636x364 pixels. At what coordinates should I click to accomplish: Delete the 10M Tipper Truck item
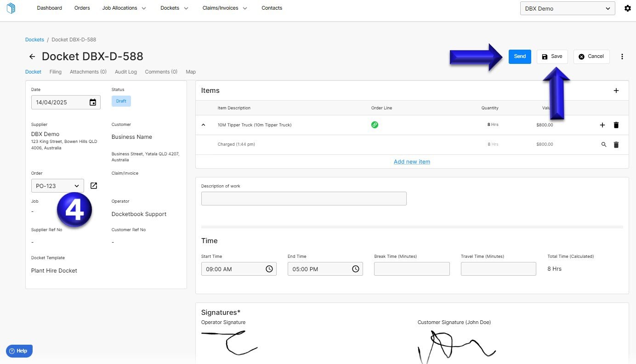[616, 125]
